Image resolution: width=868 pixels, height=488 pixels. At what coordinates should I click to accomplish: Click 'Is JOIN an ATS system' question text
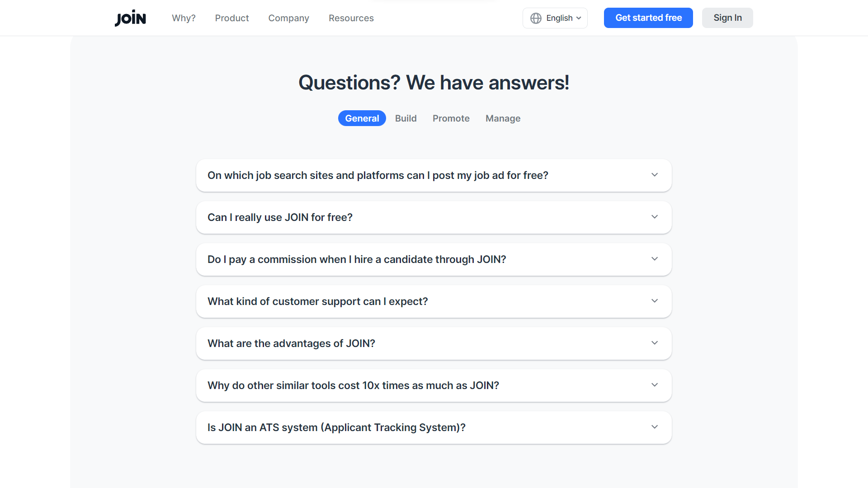point(336,427)
